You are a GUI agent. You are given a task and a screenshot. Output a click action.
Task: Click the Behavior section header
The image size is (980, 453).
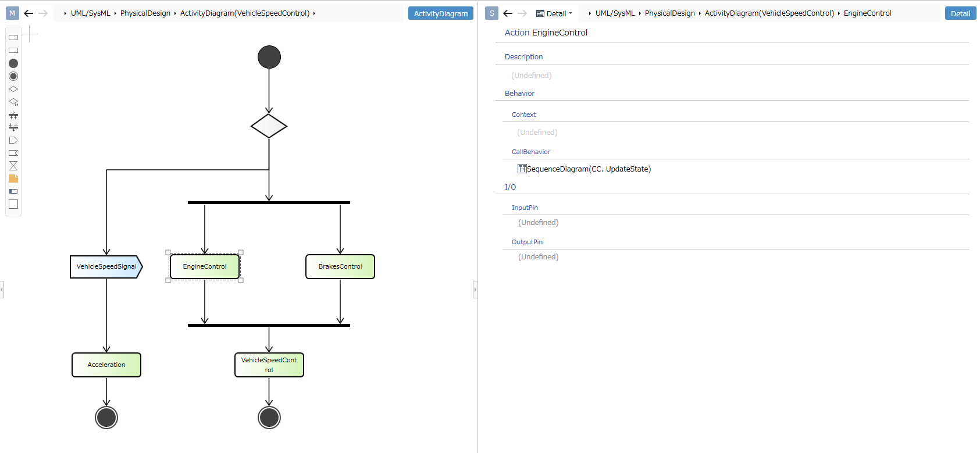[519, 94]
